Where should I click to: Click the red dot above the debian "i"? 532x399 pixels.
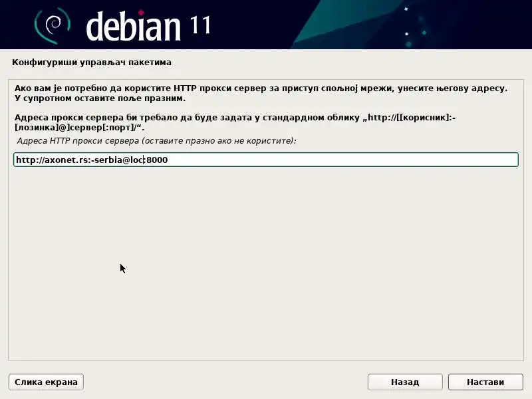coord(141,13)
